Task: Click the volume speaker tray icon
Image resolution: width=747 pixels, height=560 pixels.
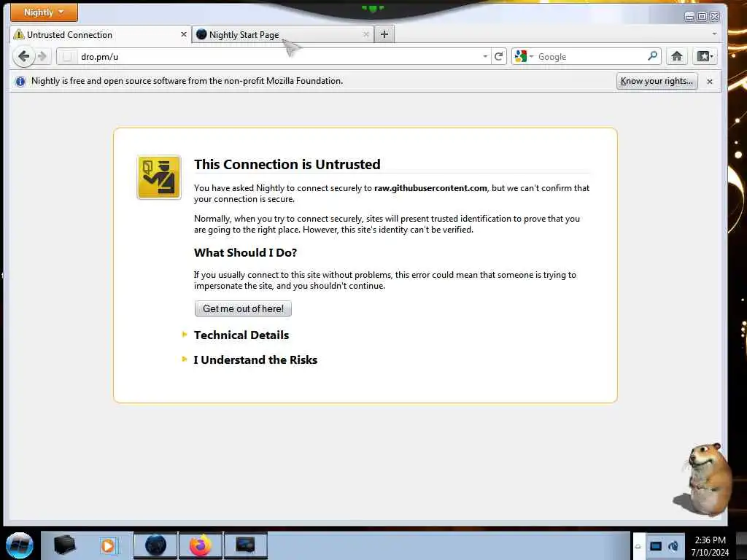Action: (x=673, y=546)
